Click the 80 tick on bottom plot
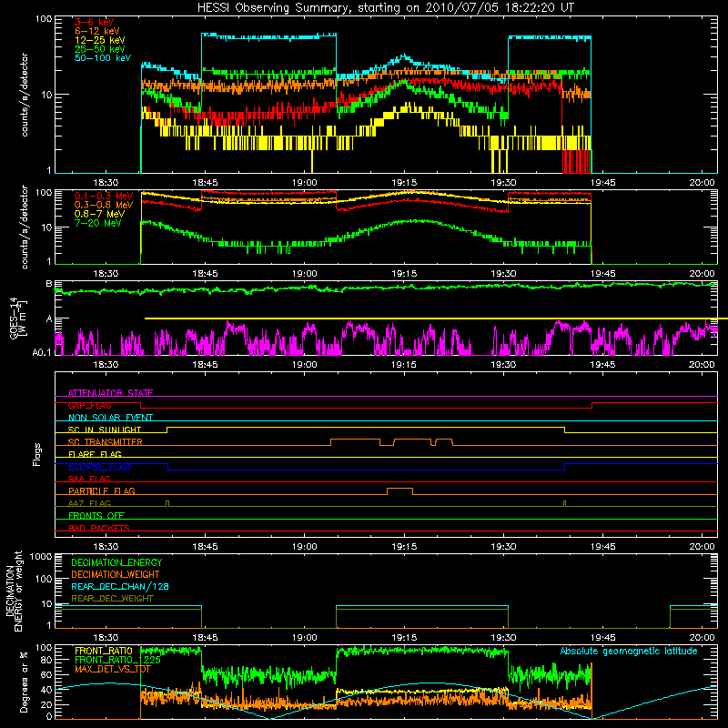Image resolution: width=728 pixels, height=728 pixels. point(46,660)
